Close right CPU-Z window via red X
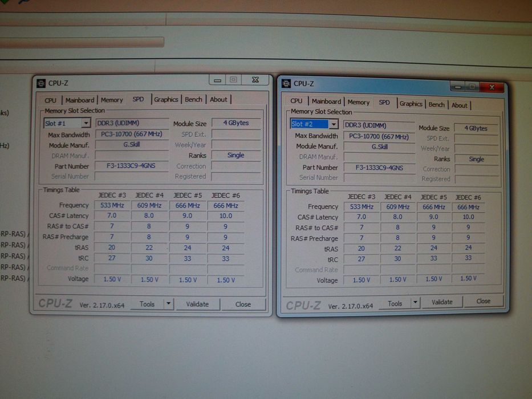This screenshot has height=399, width=532. (492, 88)
